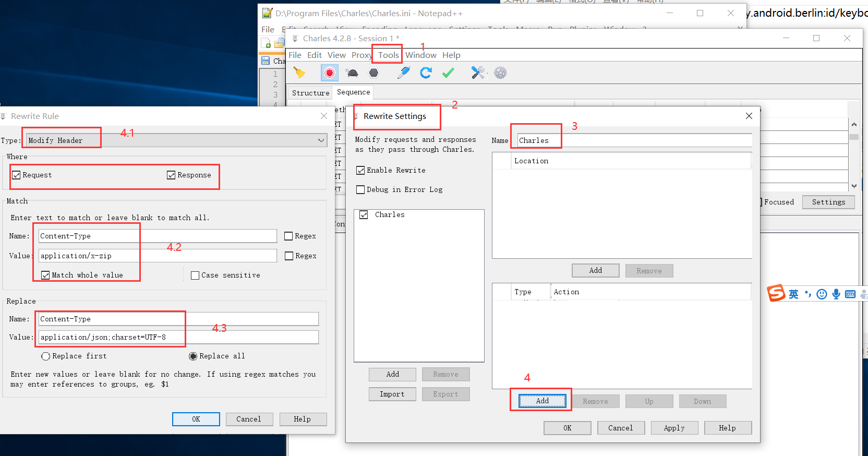868x456 pixels.
Task: Click the Sogou input S logo
Action: point(776,293)
